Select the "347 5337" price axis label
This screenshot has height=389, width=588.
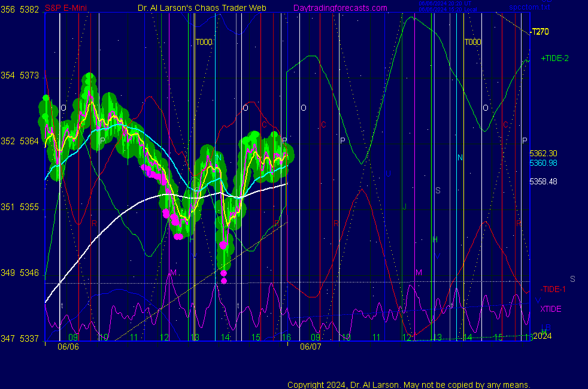click(20, 338)
